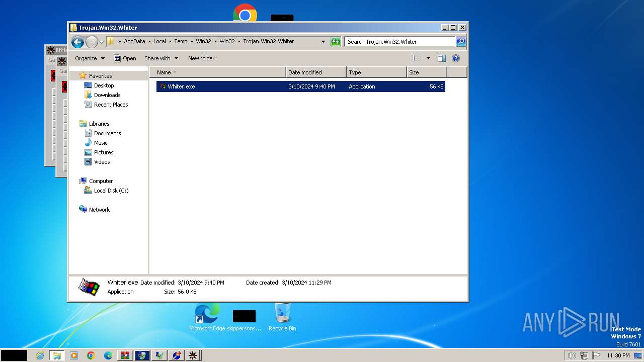
Task: Select the Whiter.exe file
Action: 300,86
